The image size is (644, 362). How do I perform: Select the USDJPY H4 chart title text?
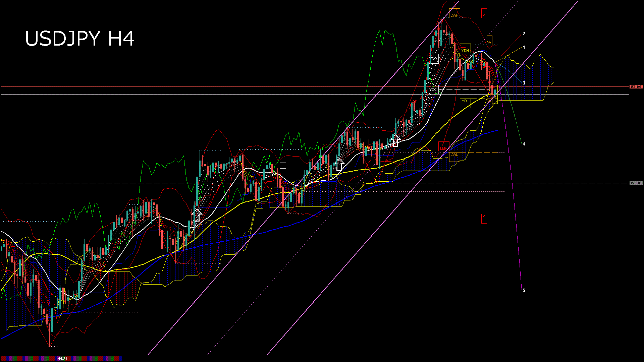click(80, 39)
